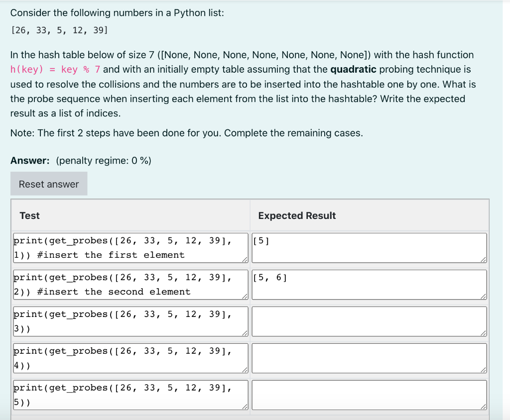Click the resize grip of the last test code box
510x420 pixels.
(x=244, y=408)
